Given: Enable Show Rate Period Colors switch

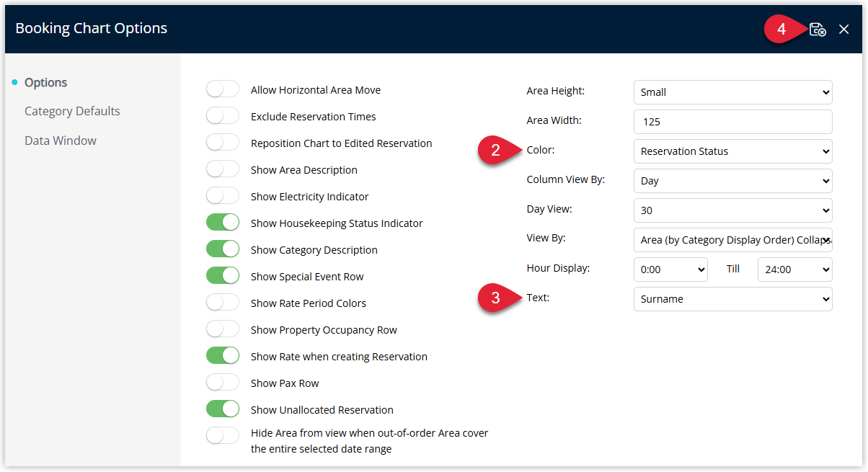Looking at the screenshot, I should coord(222,303).
